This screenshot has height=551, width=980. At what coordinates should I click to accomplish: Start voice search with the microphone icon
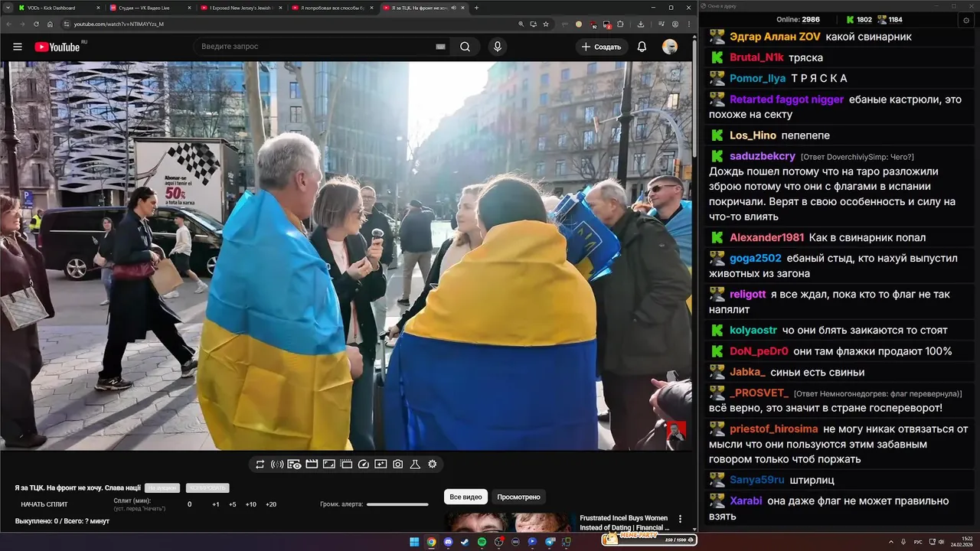[498, 47]
